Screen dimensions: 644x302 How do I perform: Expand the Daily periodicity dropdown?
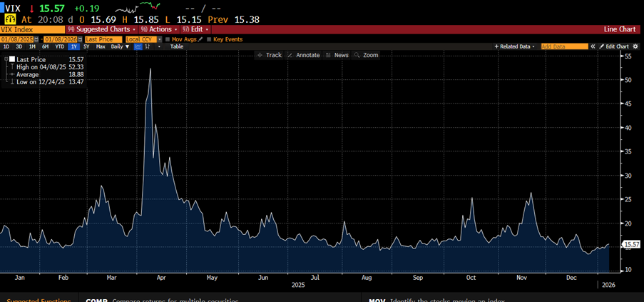point(120,46)
